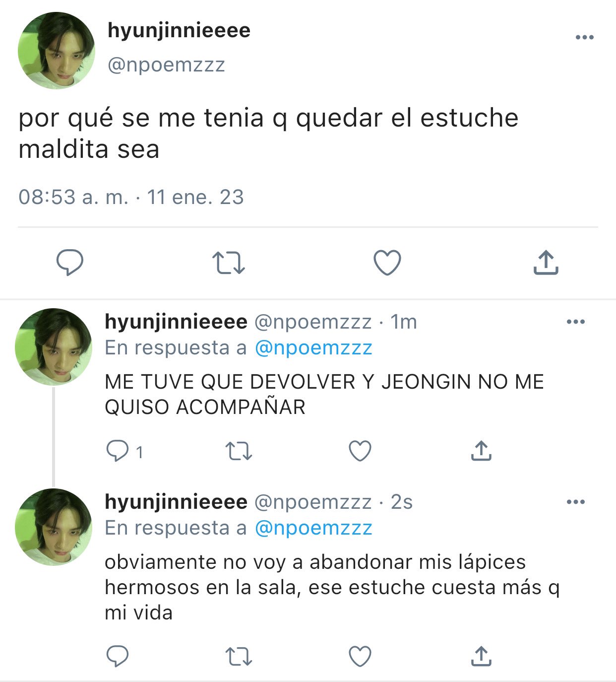Retweet the main tweet about the estuche
616x682 pixels.
[228, 263]
